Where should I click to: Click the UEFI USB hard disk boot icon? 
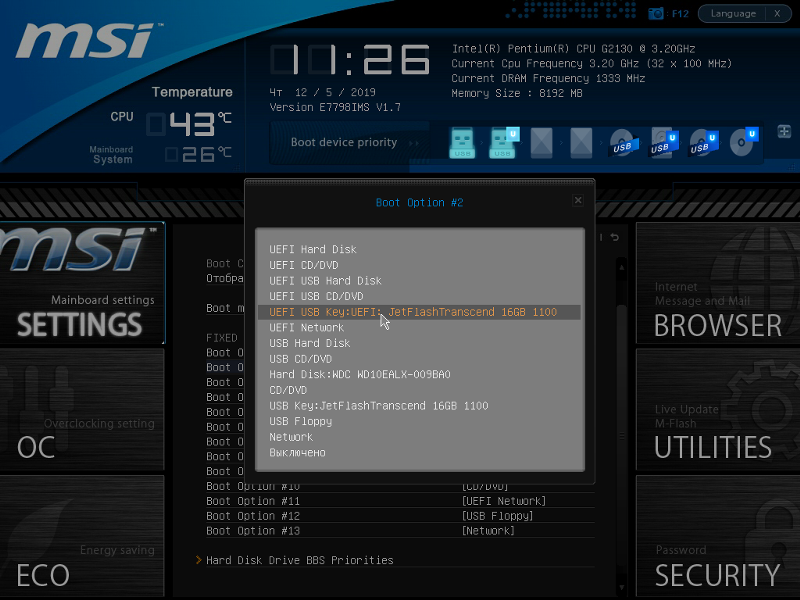coord(664,143)
